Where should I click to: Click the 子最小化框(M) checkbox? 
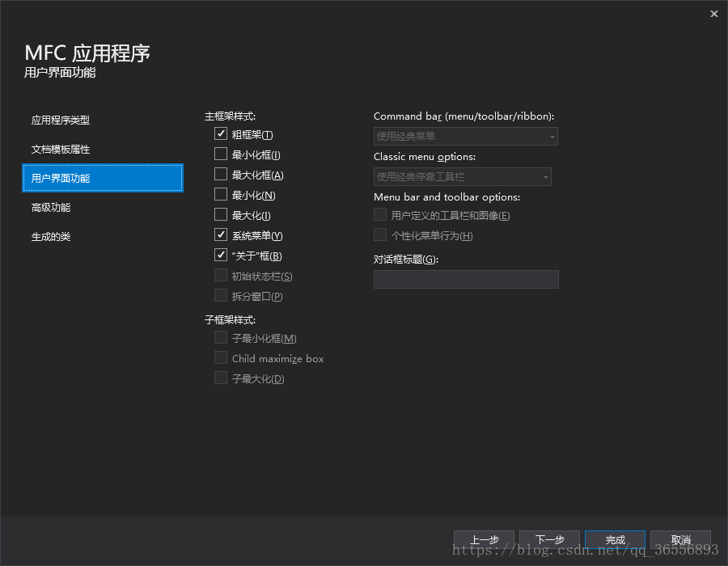[x=221, y=338]
